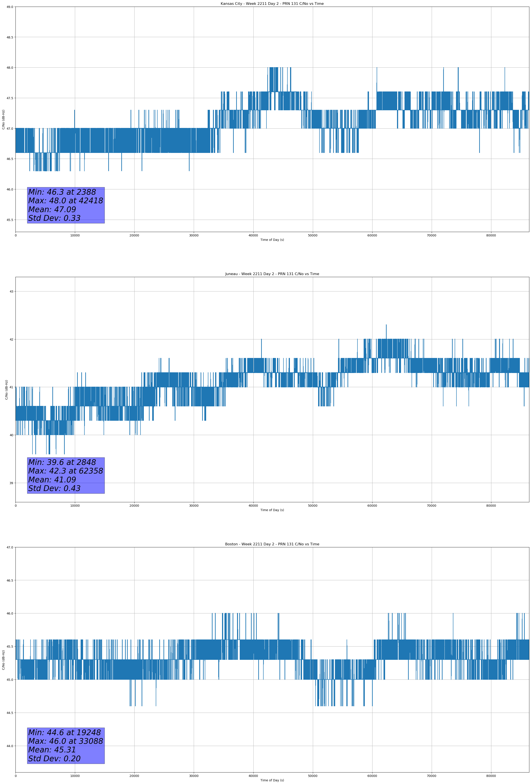Click Juneau x-axis label 'Time of Day (s)'

point(272,510)
